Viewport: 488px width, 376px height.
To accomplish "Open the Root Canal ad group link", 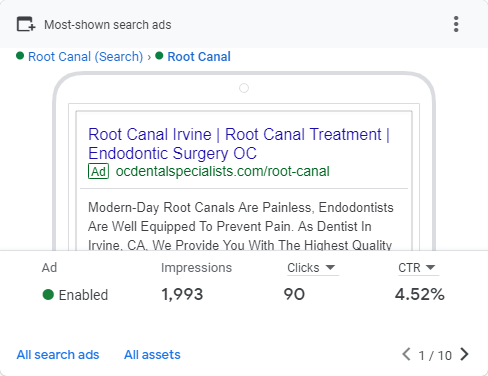I will pos(199,57).
